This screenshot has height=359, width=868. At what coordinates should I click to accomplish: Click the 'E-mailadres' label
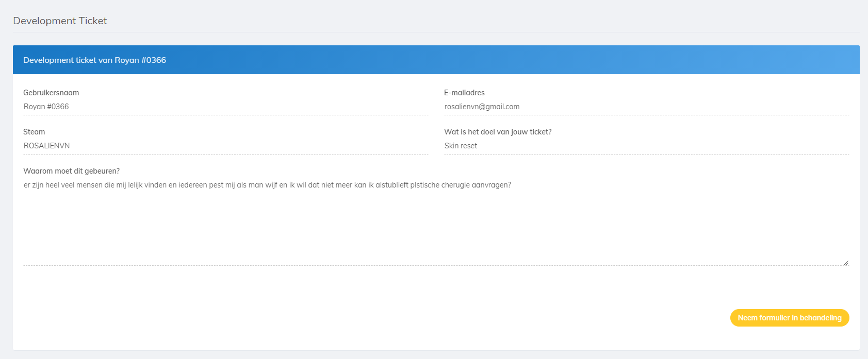[x=464, y=93]
